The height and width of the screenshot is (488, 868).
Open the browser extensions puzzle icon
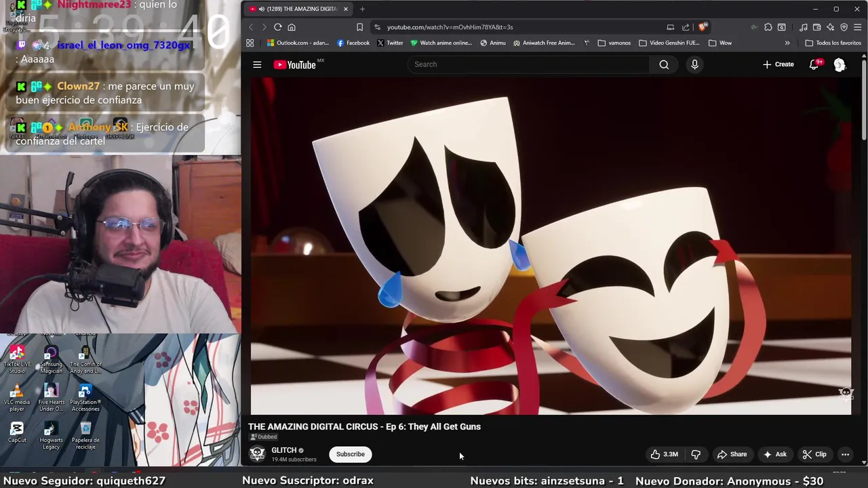768,27
